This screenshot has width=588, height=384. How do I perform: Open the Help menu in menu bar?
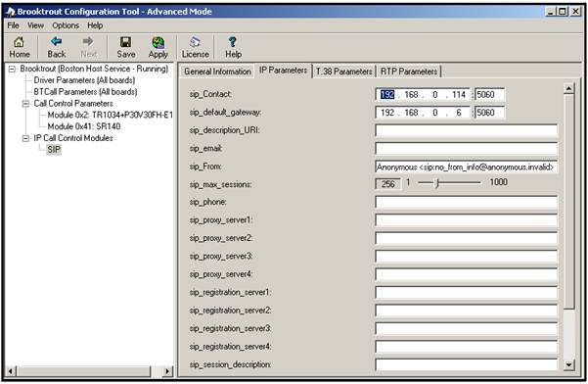coord(95,25)
